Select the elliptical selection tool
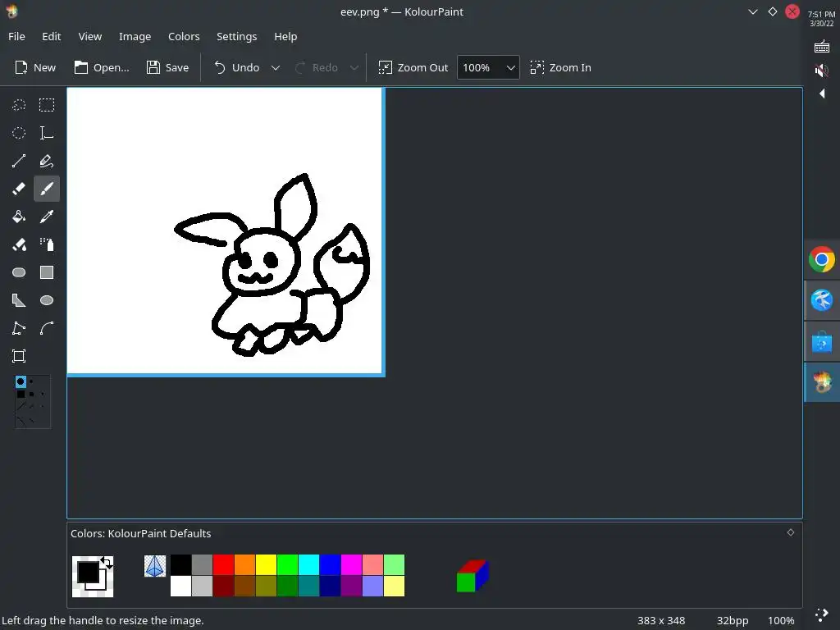The height and width of the screenshot is (630, 840). coord(19,133)
